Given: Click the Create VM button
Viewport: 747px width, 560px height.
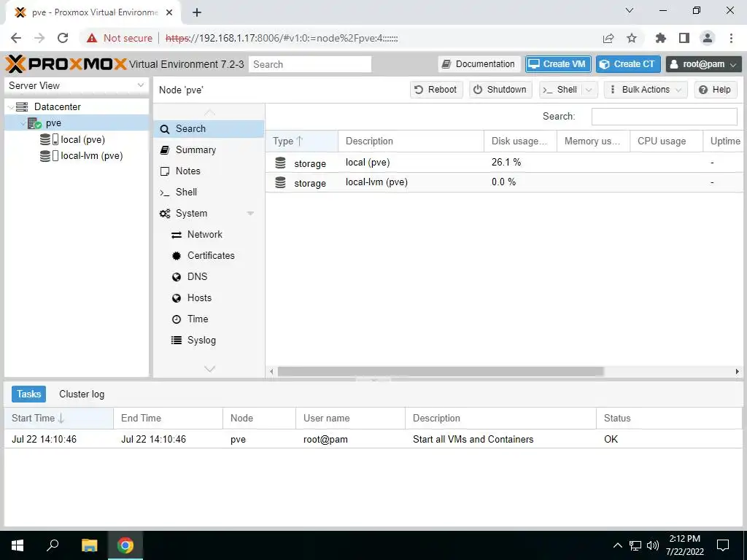Looking at the screenshot, I should click(558, 64).
